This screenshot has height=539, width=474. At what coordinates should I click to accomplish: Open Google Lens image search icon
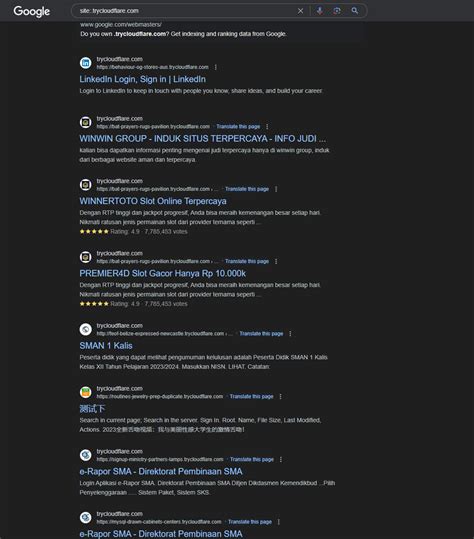click(x=337, y=11)
